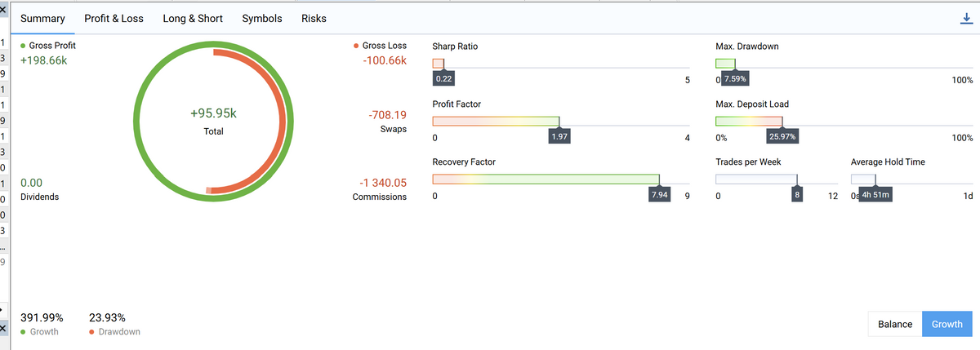Screen dimensions: 980x350
Task: Click the orange Gross Loss legend dot
Action: (x=356, y=46)
